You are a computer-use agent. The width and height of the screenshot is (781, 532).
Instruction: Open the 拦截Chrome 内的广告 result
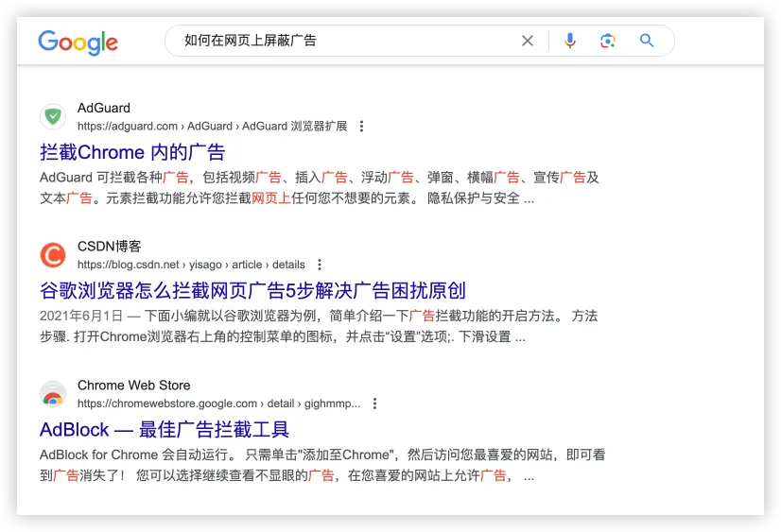tap(132, 152)
